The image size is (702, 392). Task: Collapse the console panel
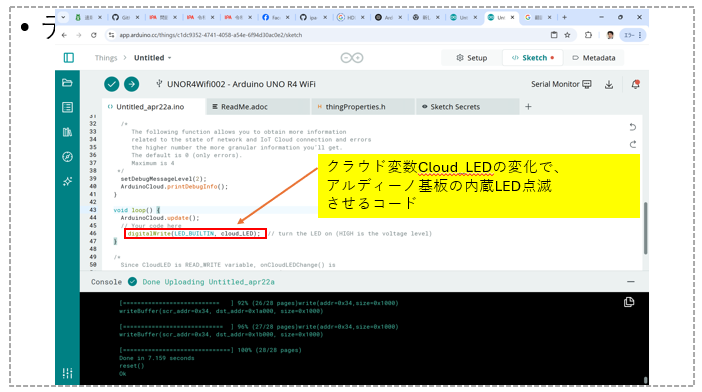pos(631,281)
